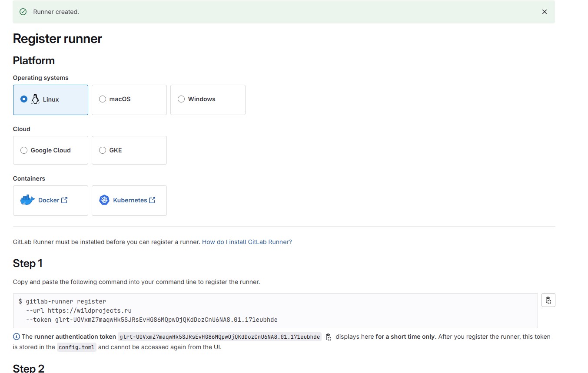Click the Linux penguin icon
Viewport: 588px width, 373px height.
(x=35, y=99)
